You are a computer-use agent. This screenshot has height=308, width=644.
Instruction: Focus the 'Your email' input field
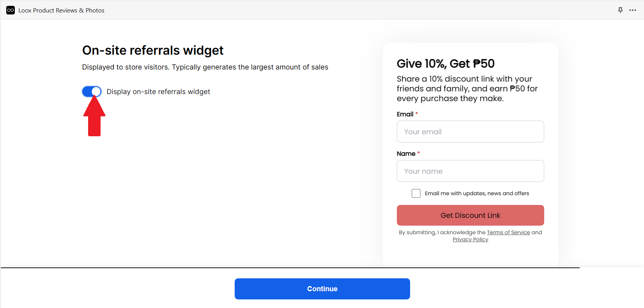(470, 132)
